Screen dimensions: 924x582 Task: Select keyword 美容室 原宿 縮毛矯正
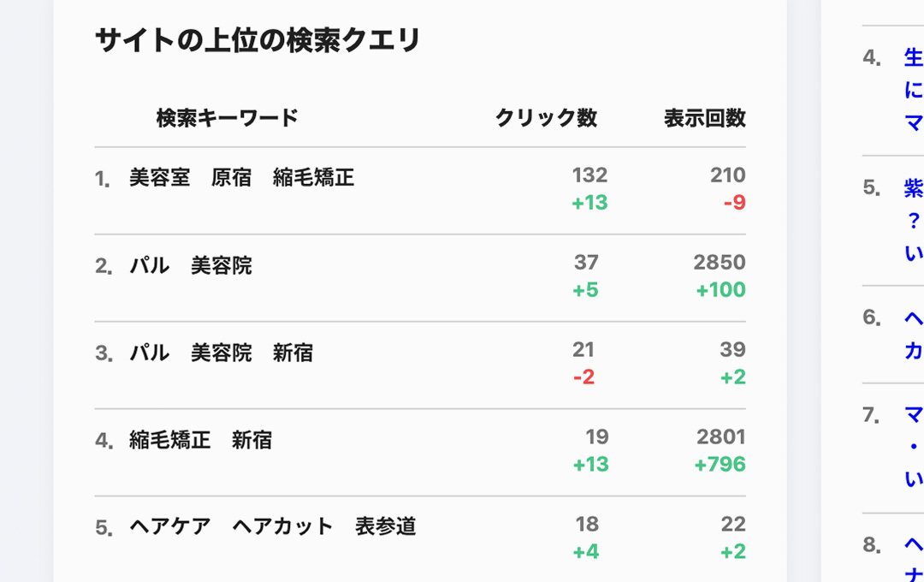[241, 178]
